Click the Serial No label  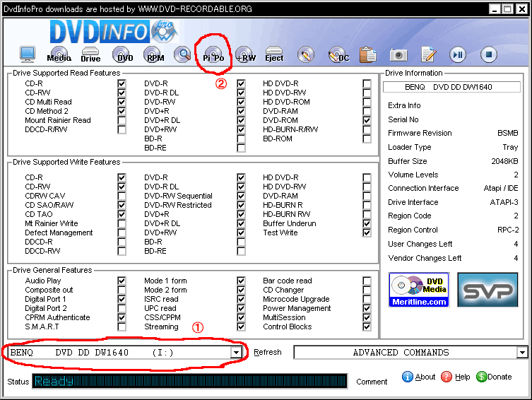pyautogui.click(x=403, y=119)
